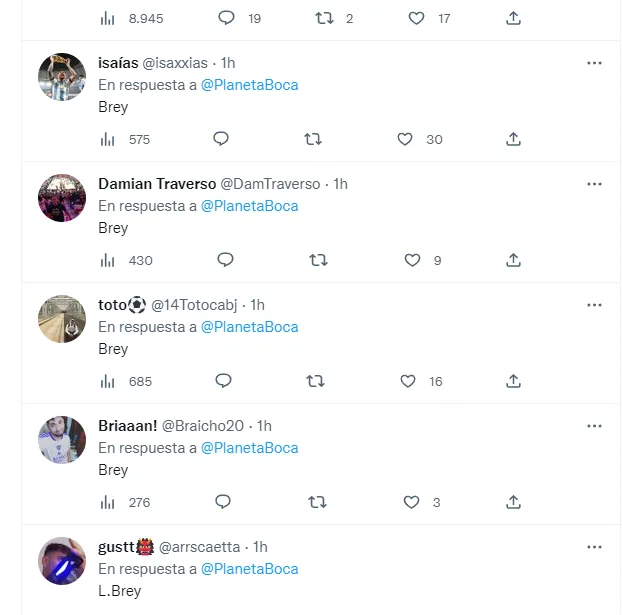The height and width of the screenshot is (615, 622).
Task: Open more options for isaías's tweet
Action: (x=594, y=63)
